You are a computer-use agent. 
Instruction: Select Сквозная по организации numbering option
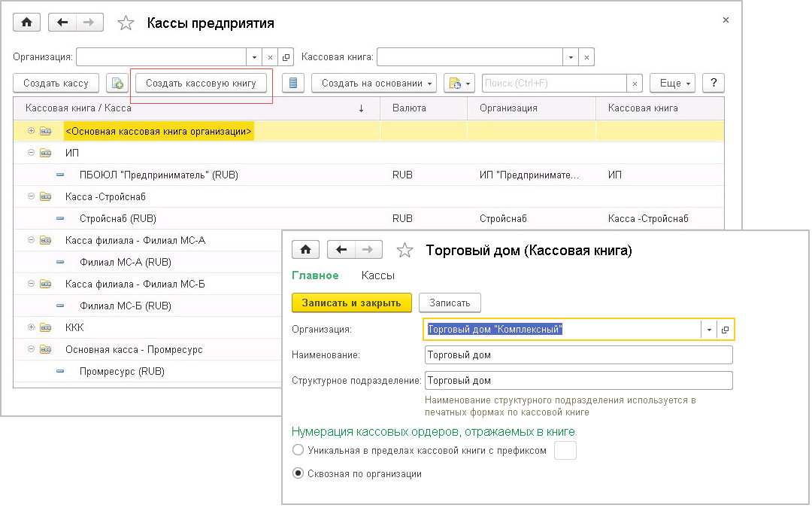(x=298, y=474)
